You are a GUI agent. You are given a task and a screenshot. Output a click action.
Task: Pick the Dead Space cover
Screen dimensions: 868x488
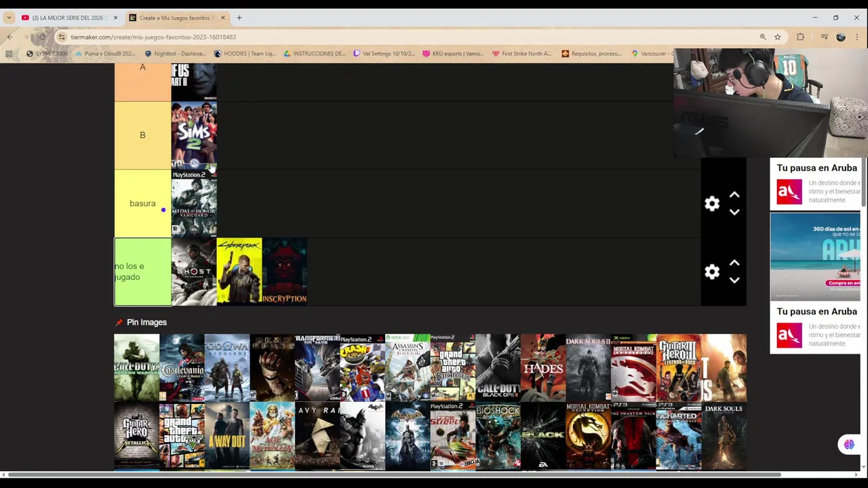pyautogui.click(x=272, y=368)
